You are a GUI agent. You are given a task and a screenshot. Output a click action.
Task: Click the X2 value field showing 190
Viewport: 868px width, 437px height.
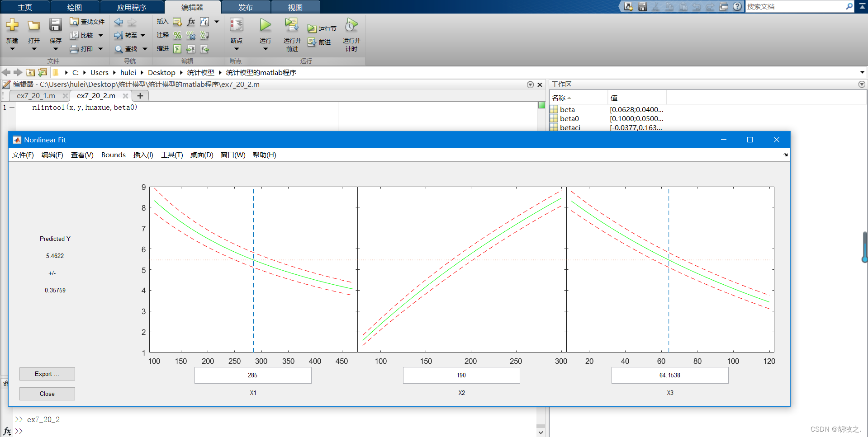[x=461, y=375]
